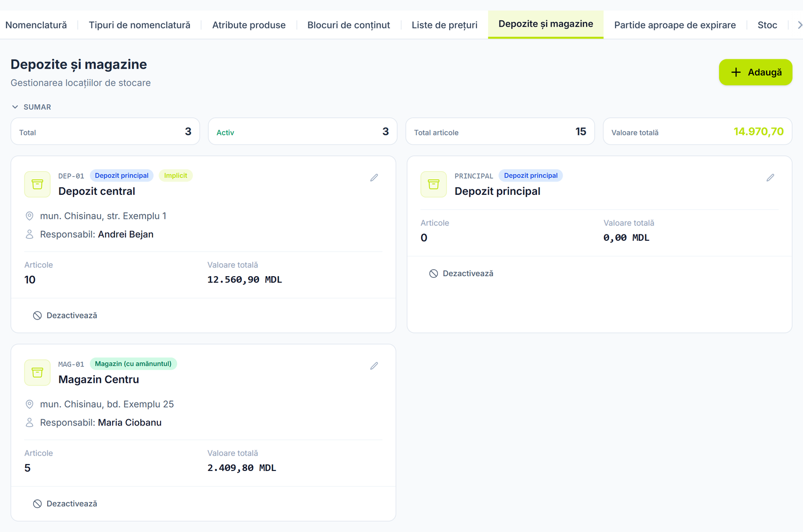This screenshot has width=803, height=532.
Task: Collapse the SUMAR summary section
Action: pyautogui.click(x=32, y=107)
